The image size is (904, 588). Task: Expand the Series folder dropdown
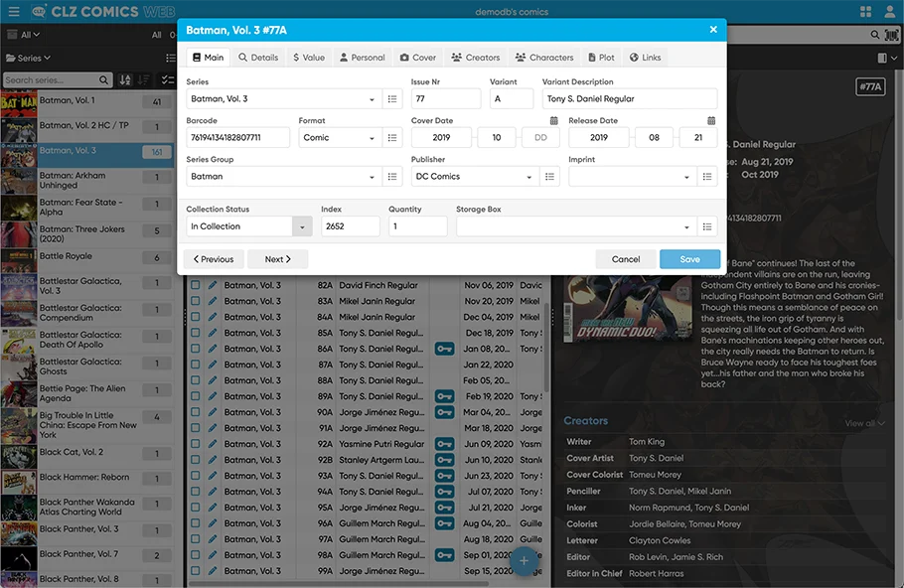coord(28,58)
